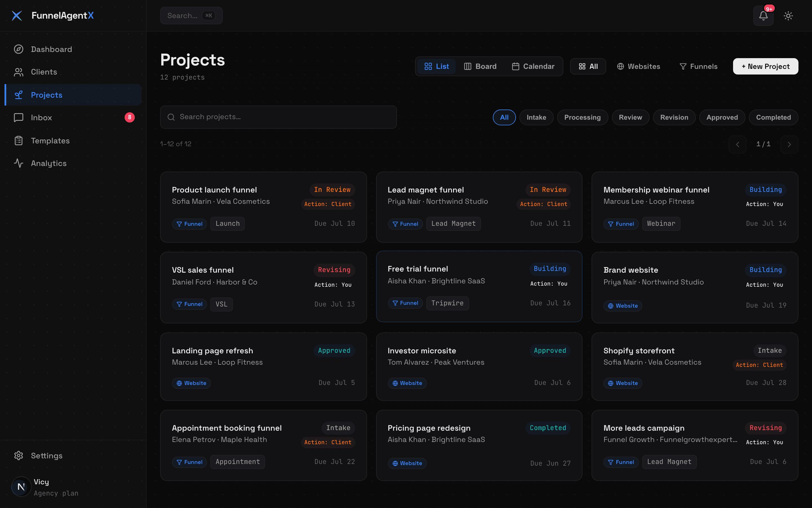Open the Lead magnet funnel project
The width and height of the screenshot is (812, 508).
tap(479, 207)
